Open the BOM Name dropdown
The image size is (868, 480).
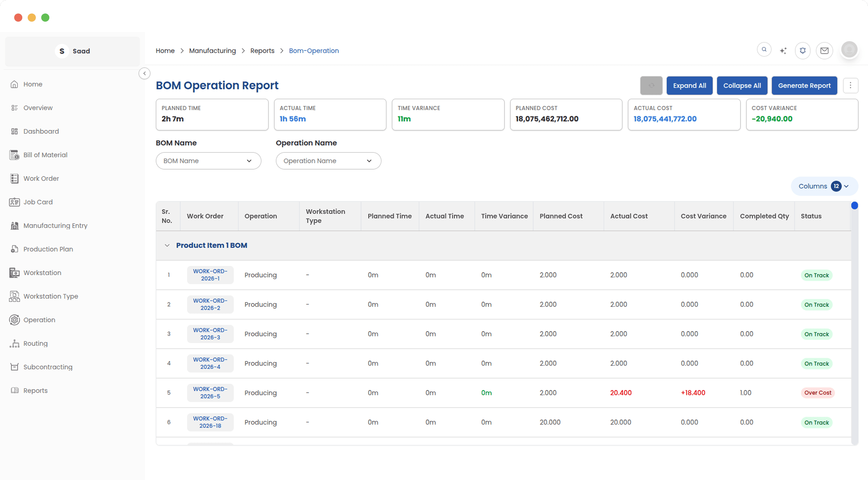[208, 161]
